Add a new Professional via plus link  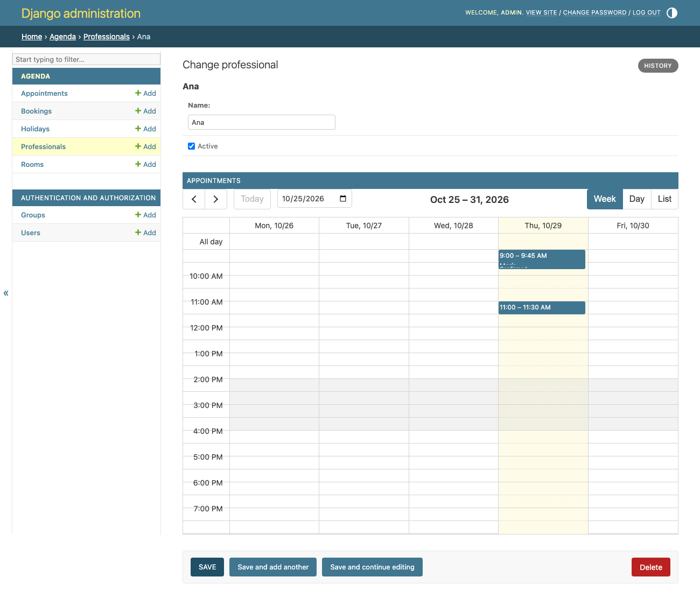(x=145, y=146)
